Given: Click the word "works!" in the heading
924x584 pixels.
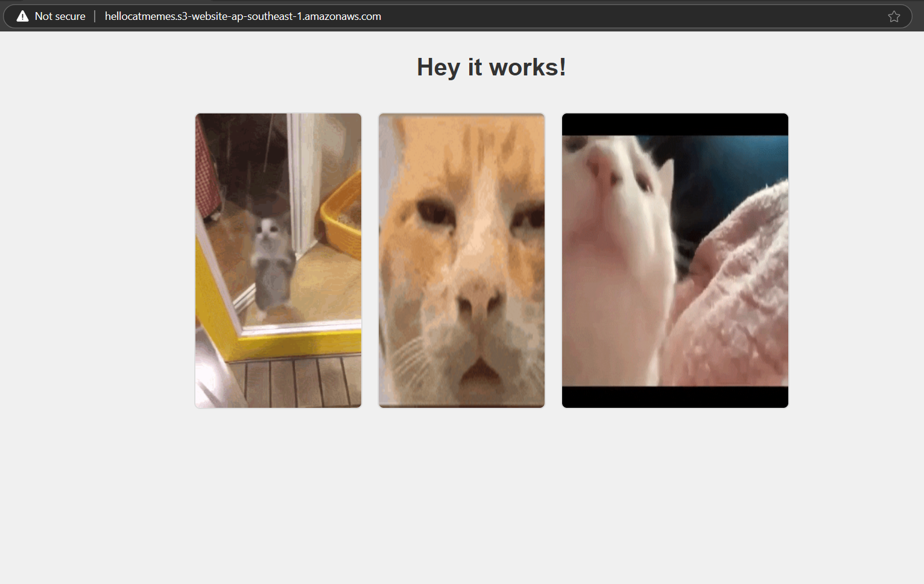Looking at the screenshot, I should (527, 67).
